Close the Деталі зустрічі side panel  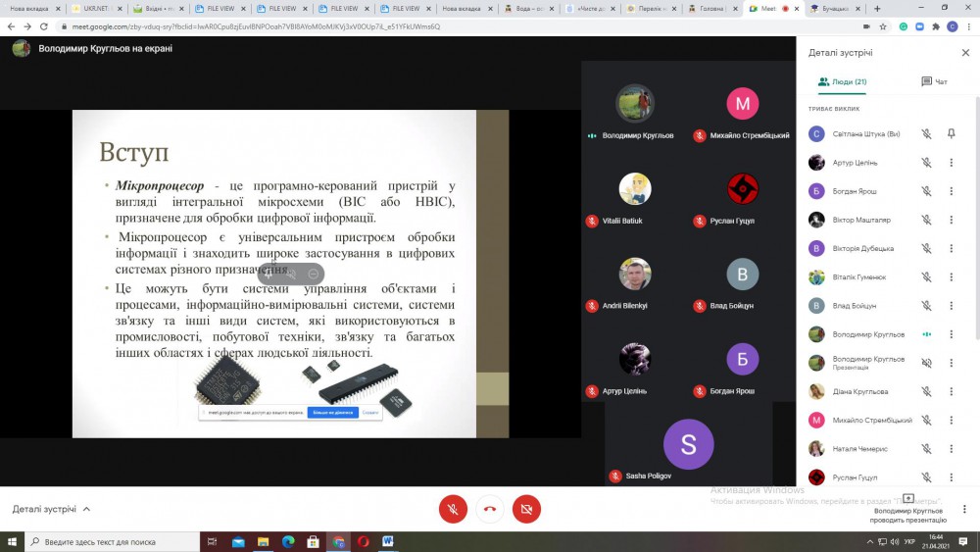[965, 52]
